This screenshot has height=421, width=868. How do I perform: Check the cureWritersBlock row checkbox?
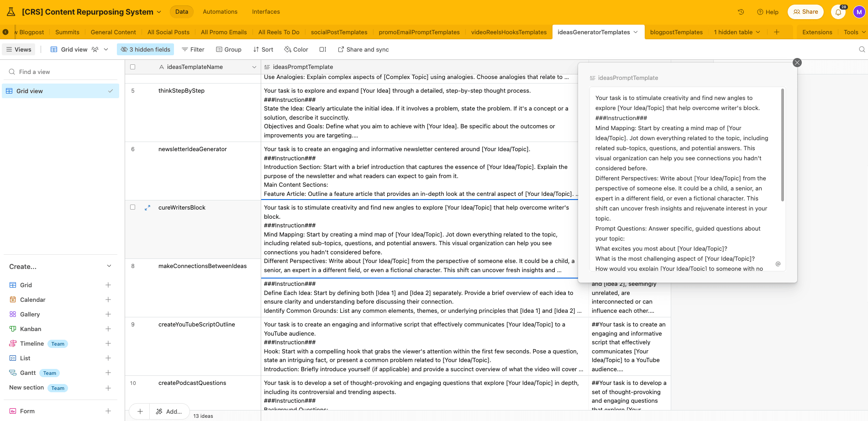click(133, 207)
